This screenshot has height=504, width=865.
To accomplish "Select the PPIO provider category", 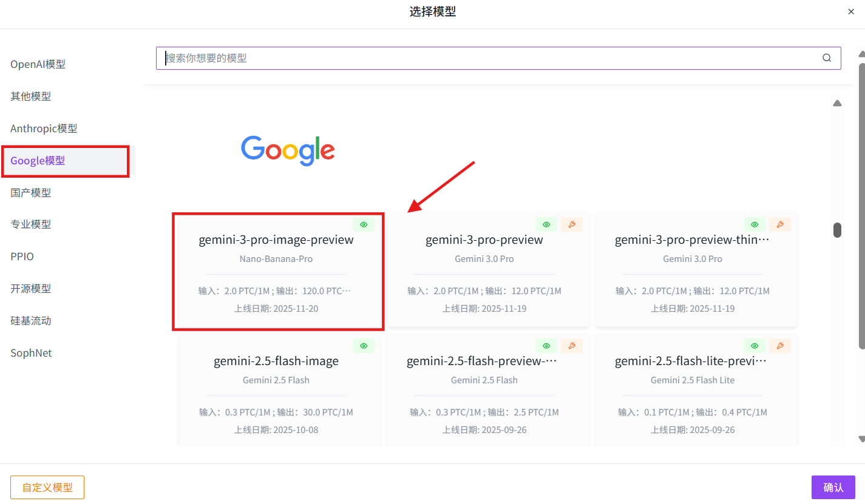I will click(22, 256).
